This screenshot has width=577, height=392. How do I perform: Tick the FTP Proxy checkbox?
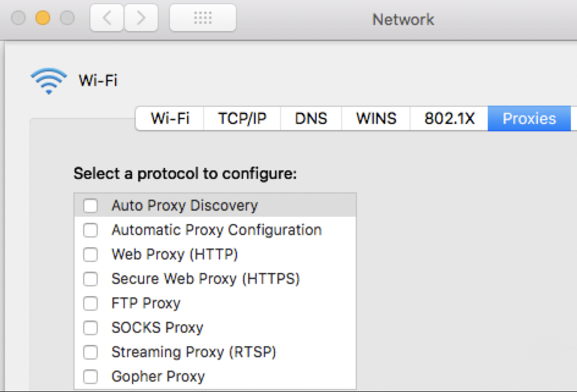pyautogui.click(x=90, y=303)
